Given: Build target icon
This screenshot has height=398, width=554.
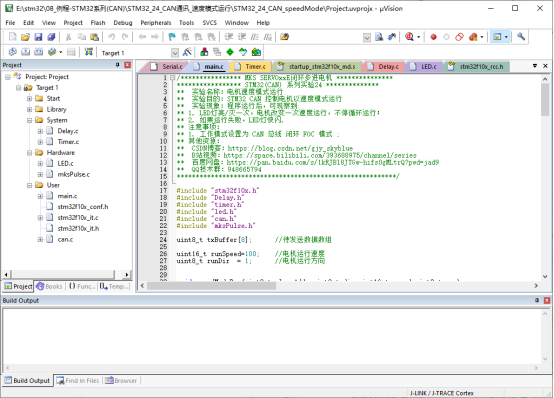Looking at the screenshot, I should tap(25, 52).
